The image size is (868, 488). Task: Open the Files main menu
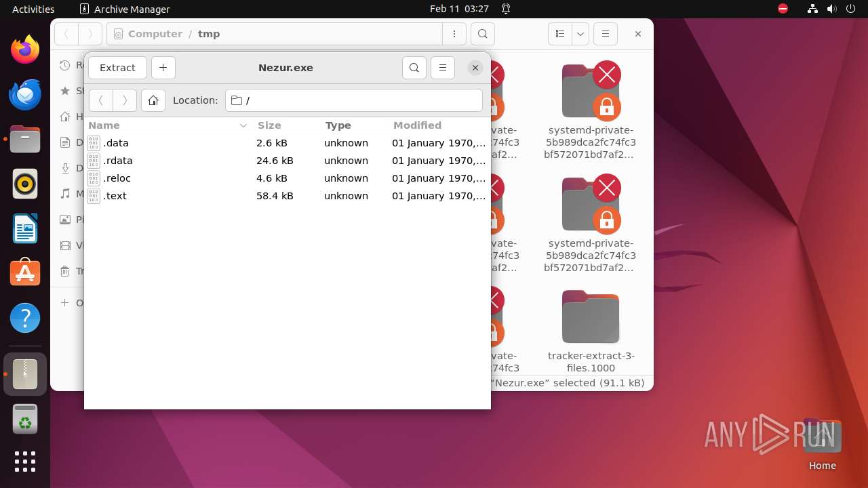(x=606, y=34)
